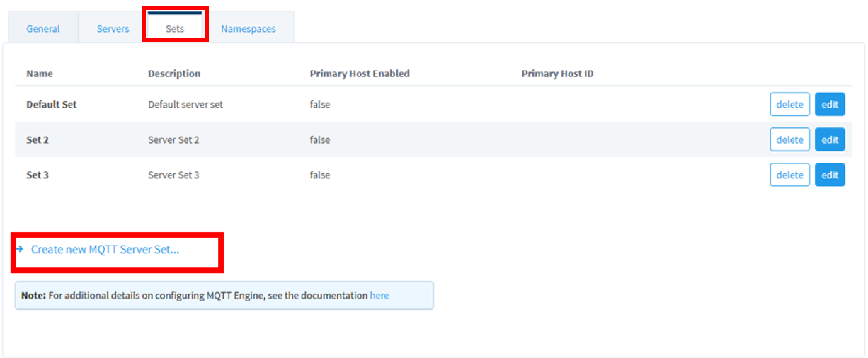The height and width of the screenshot is (358, 868).
Task: Click the Primary Host Enabled column header
Action: 360,74
